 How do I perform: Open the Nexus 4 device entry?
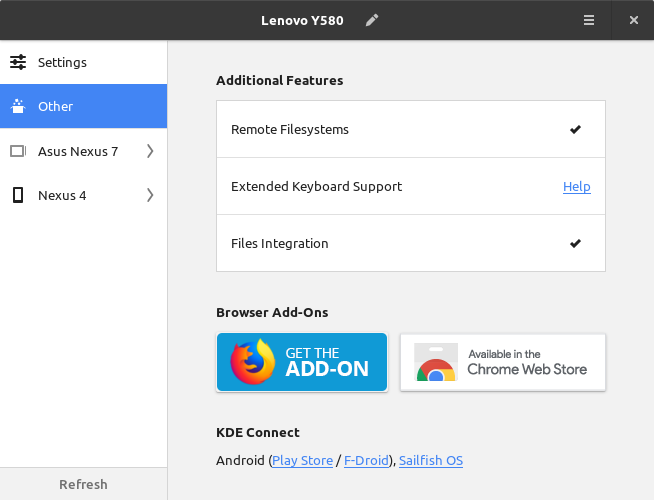pyautogui.click(x=83, y=195)
